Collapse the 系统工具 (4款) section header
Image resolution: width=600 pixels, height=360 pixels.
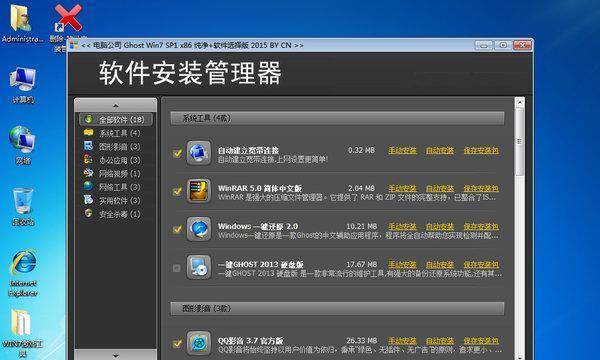click(337, 118)
